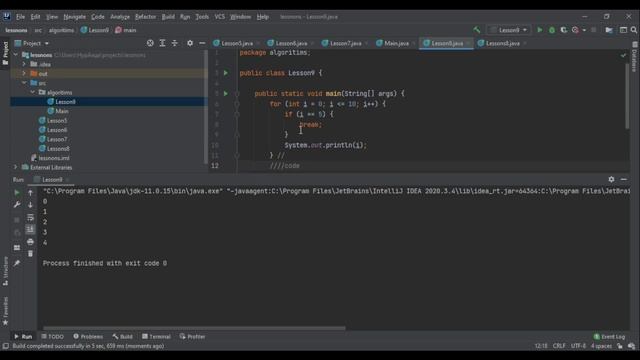Toggle scroll to end in console
640x360 pixels.
pos(30,229)
